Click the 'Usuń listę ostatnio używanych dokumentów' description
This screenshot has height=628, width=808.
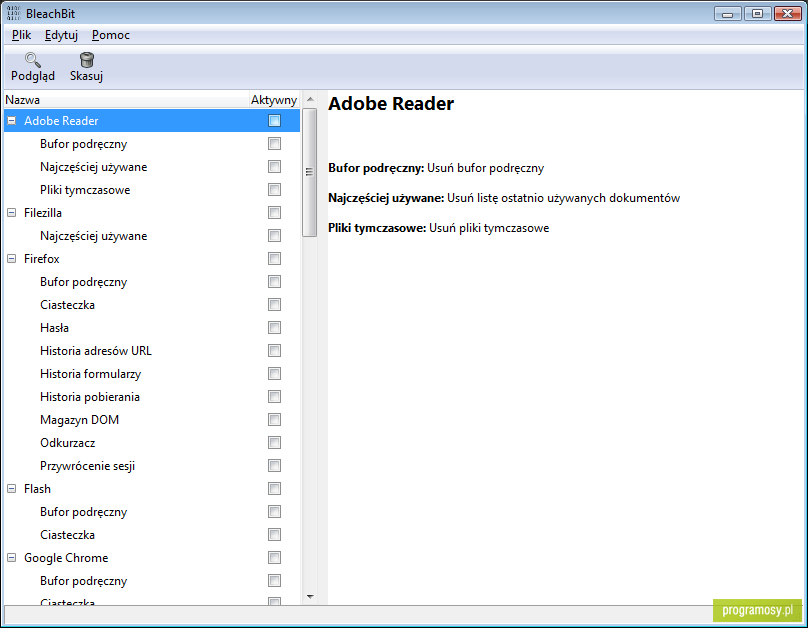pyautogui.click(x=563, y=198)
